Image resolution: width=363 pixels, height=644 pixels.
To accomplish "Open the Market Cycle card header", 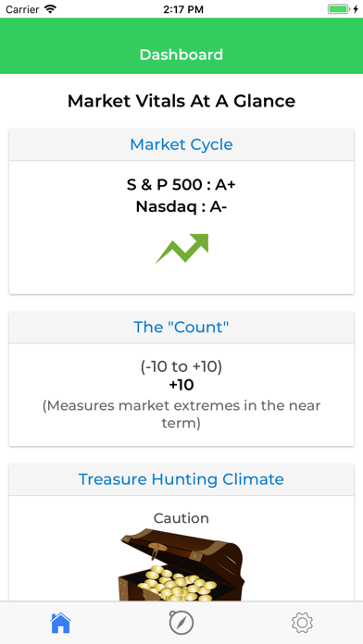I will point(181,144).
